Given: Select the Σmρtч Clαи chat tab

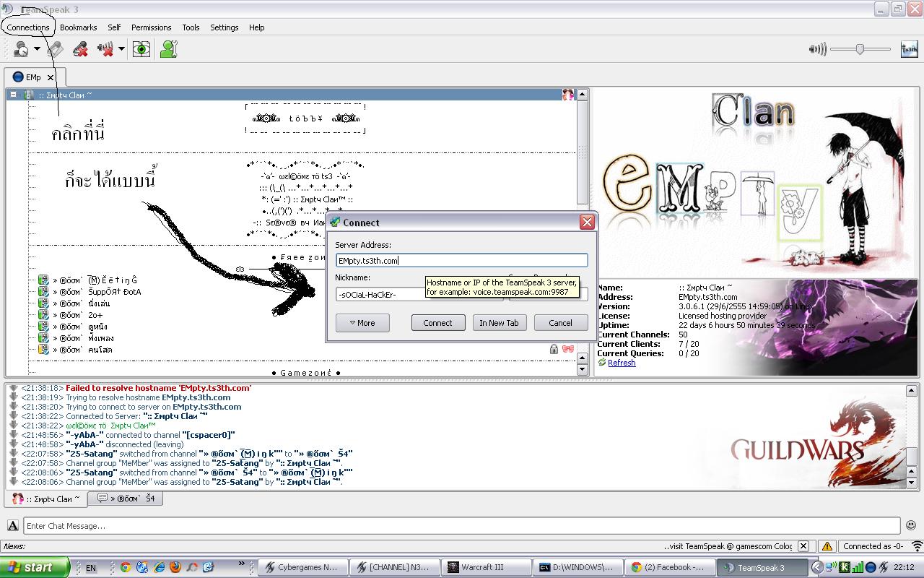Looking at the screenshot, I should 45,499.
